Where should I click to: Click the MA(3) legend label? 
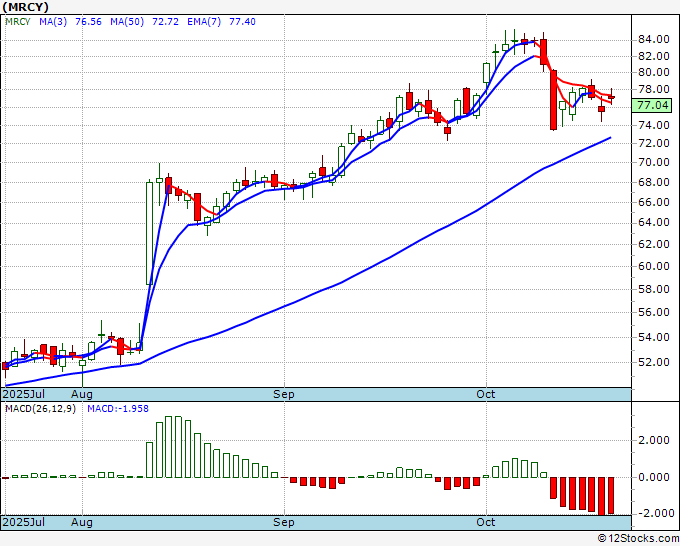tap(53, 22)
